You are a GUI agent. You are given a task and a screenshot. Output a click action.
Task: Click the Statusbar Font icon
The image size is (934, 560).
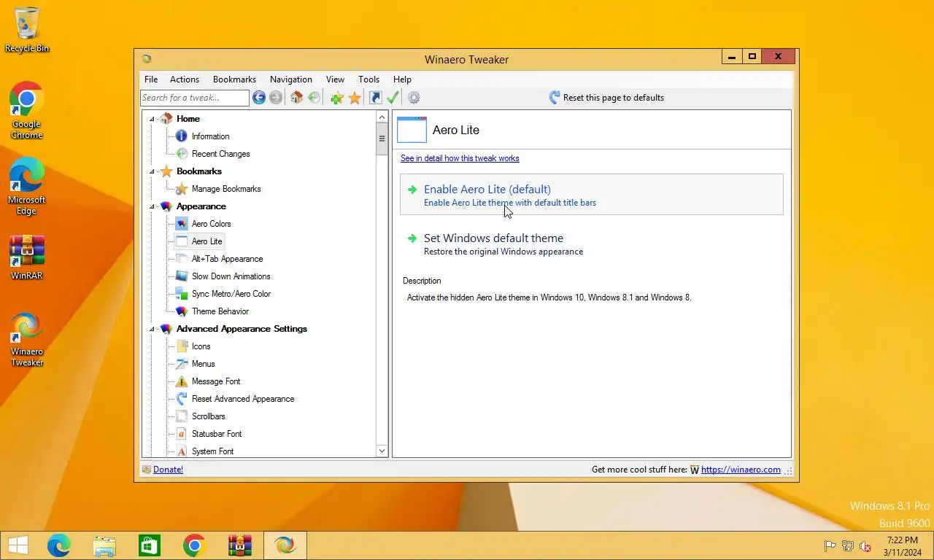[x=182, y=434]
